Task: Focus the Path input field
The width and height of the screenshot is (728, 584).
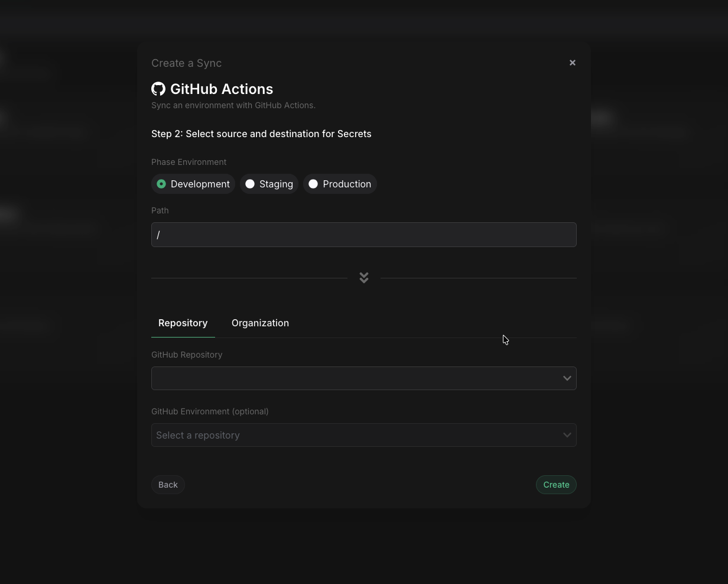Action: coord(364,235)
